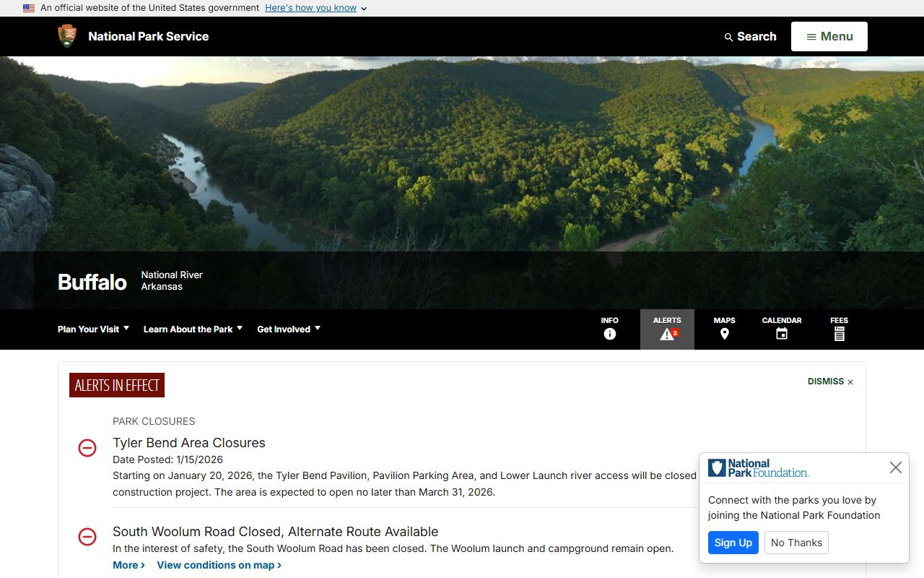This screenshot has width=924, height=578.
Task: Click the PARK CLOSURES label
Action: [154, 421]
